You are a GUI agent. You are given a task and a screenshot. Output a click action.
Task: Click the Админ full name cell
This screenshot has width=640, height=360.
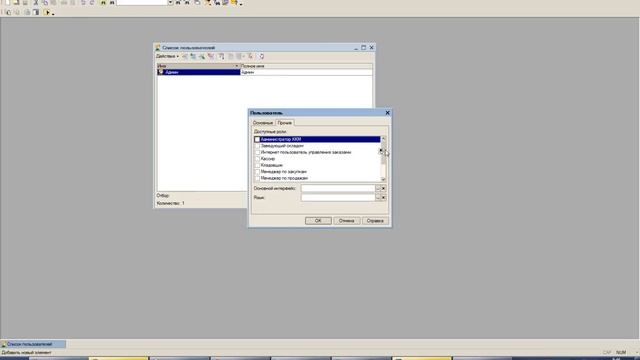306,72
